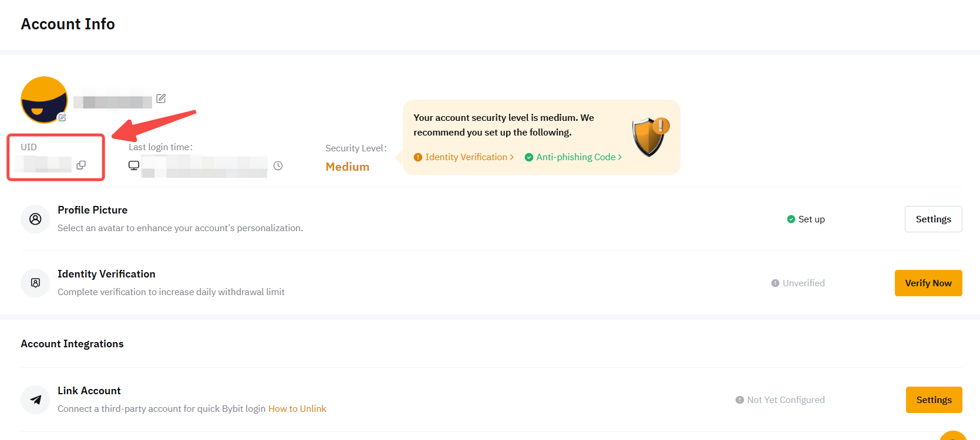Click the avatar edit icon on profile photo
This screenshot has height=440, width=980.
click(62, 117)
